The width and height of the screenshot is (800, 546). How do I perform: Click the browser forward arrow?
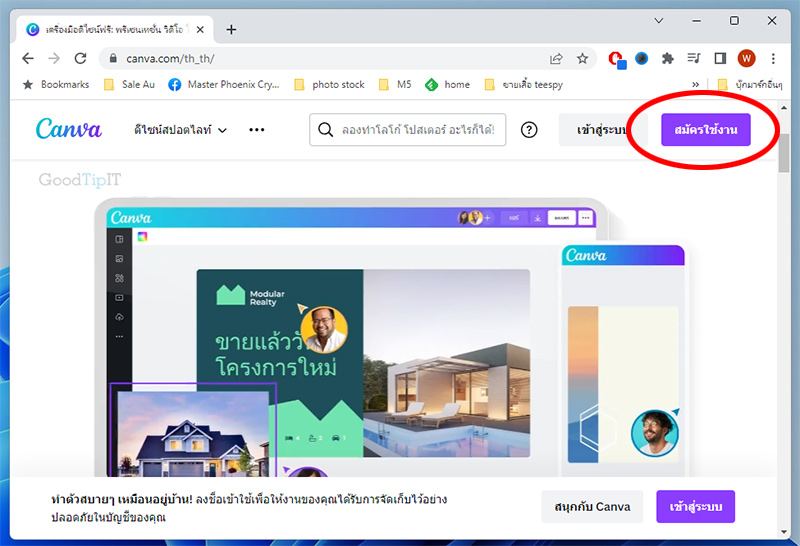click(54, 59)
